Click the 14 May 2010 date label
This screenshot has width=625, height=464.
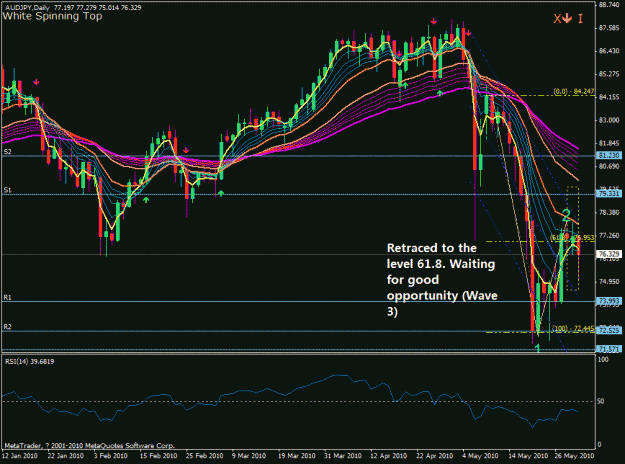529,455
